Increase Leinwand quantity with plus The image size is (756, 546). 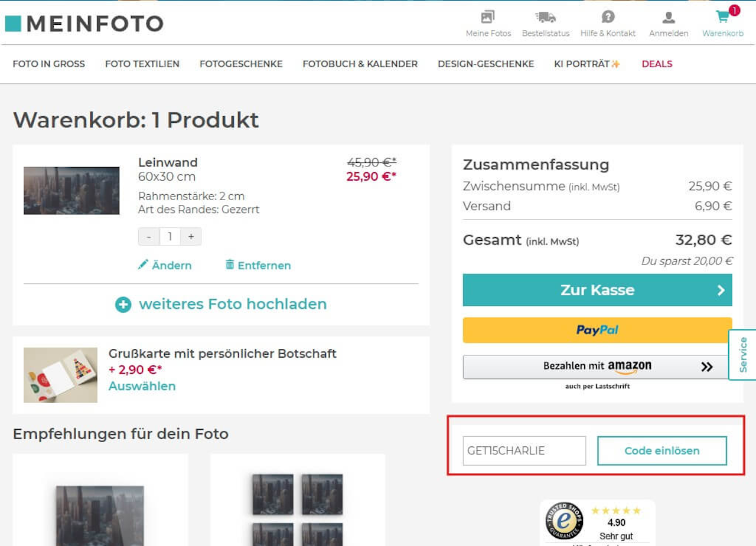tap(191, 237)
